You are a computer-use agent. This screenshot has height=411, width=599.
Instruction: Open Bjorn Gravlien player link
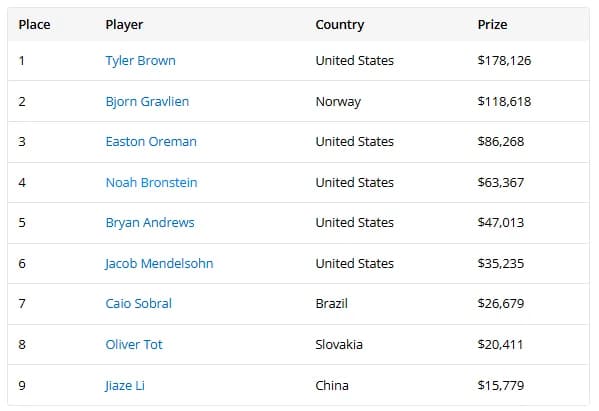(x=147, y=102)
